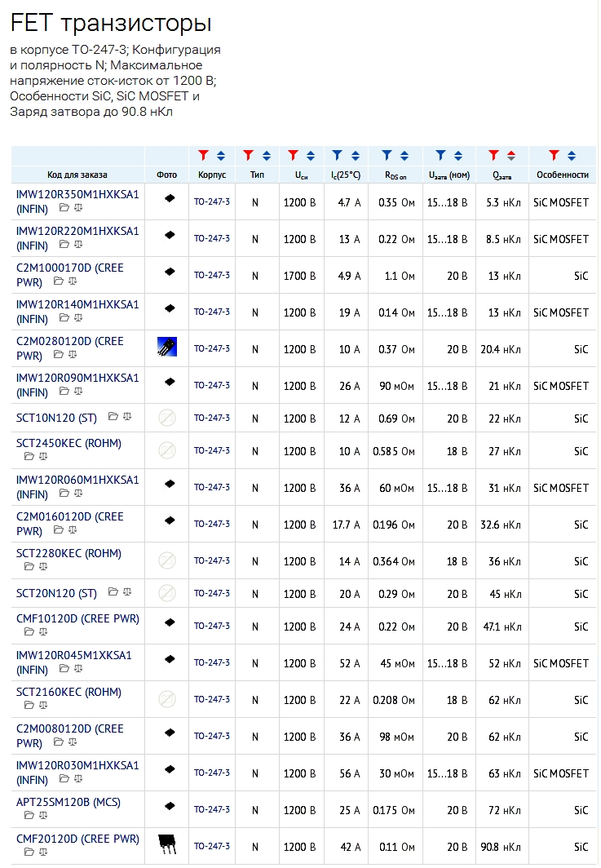
Task: Click compare scales icon for C2M1000170D
Action: click(72, 281)
